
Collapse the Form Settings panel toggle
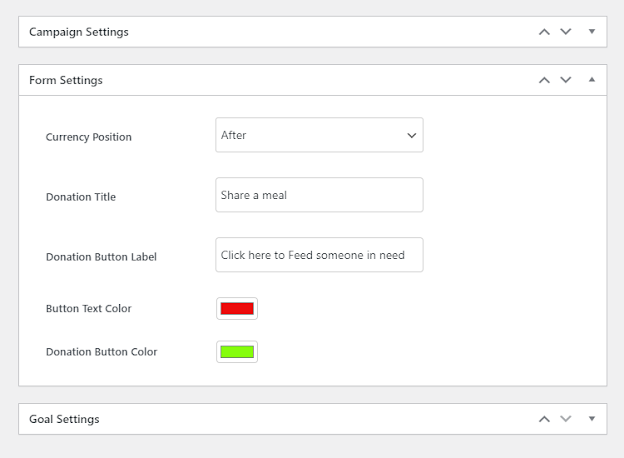[x=591, y=80]
